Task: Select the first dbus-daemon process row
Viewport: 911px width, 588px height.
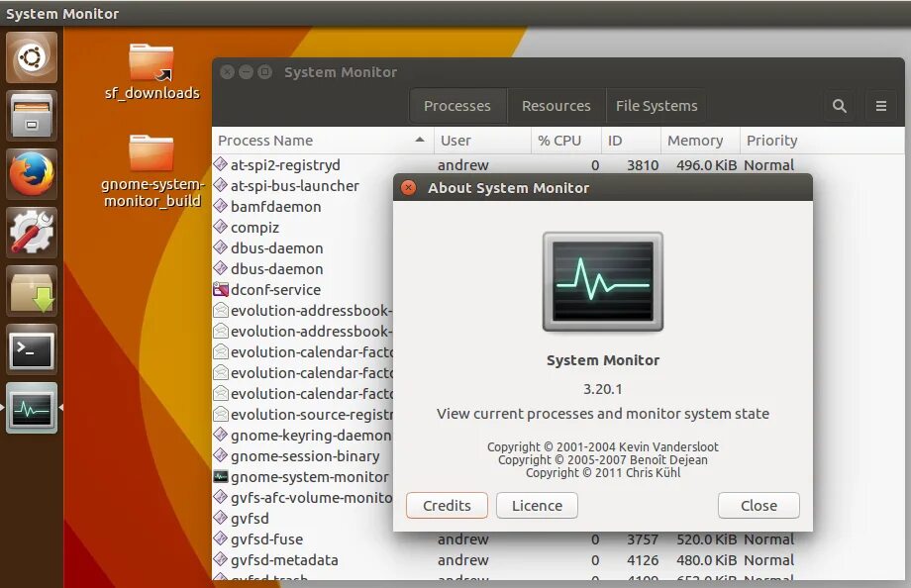Action: pos(302,248)
